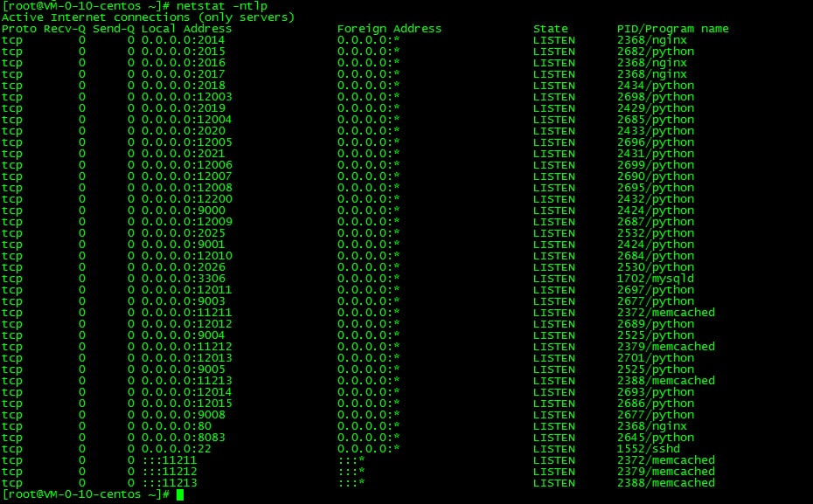This screenshot has width=813, height=504.
Task: Click the PID/Program name column header
Action: coord(673,29)
